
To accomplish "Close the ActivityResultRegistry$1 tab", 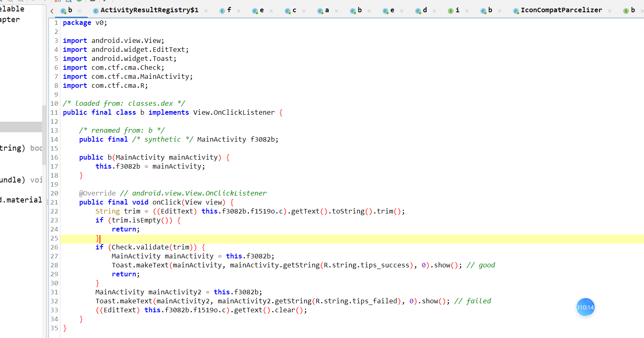I will pyautogui.click(x=206, y=11).
